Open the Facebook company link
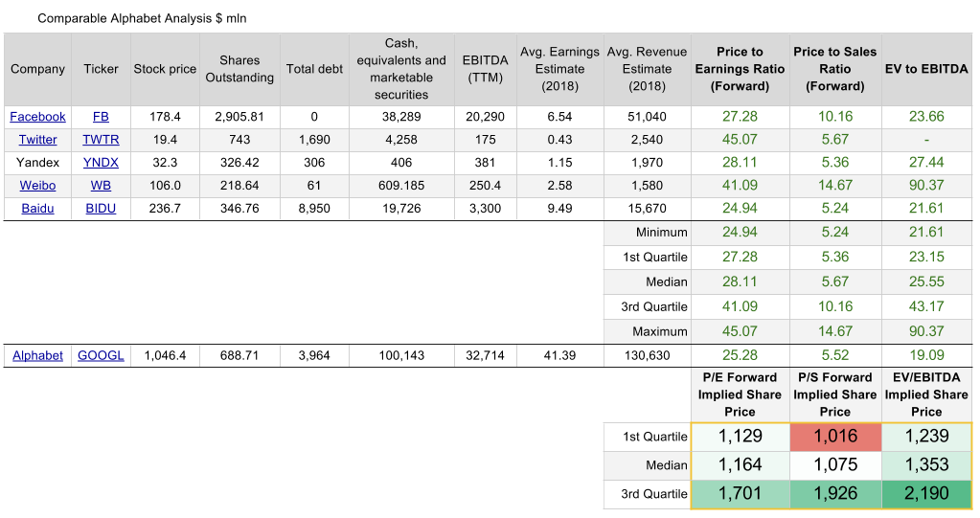 (37, 117)
